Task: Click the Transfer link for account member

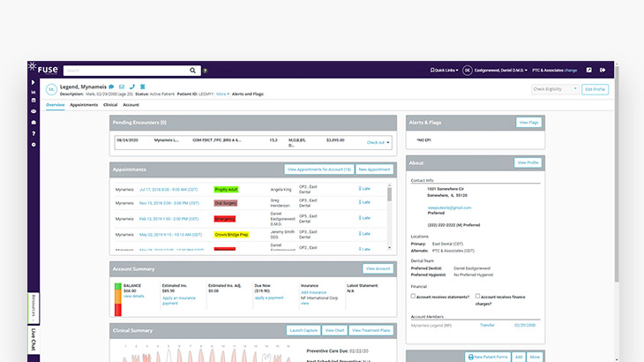Action: (x=487, y=325)
